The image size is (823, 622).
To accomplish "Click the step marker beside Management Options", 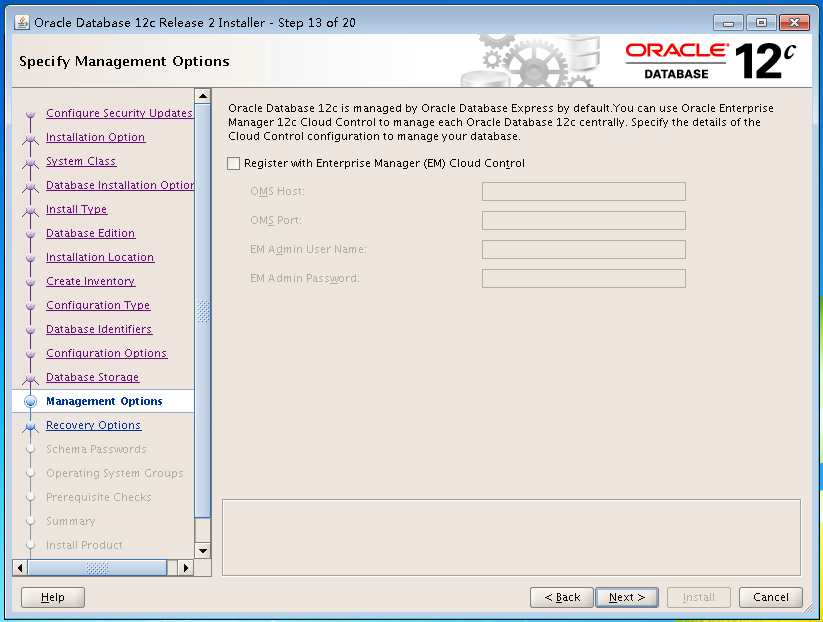I will [x=30, y=401].
